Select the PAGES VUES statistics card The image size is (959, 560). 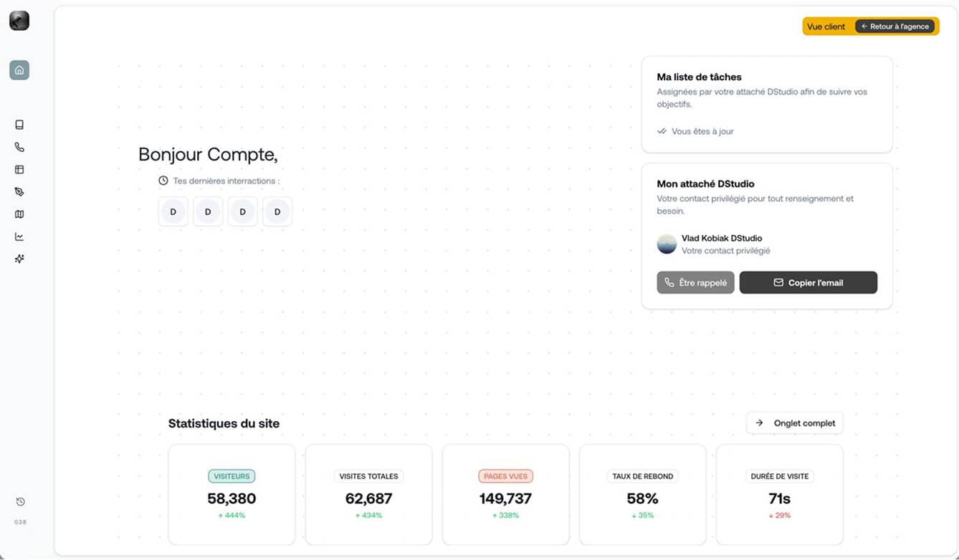(x=505, y=495)
